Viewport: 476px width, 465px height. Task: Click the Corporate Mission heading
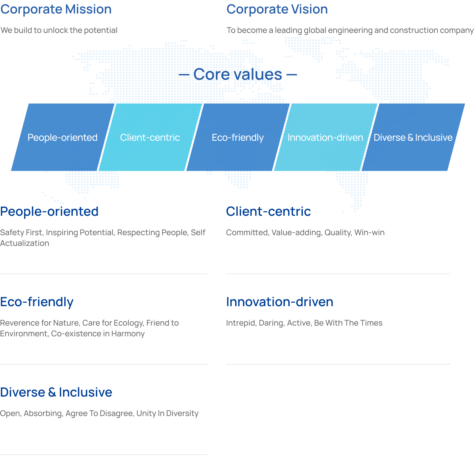click(x=56, y=9)
